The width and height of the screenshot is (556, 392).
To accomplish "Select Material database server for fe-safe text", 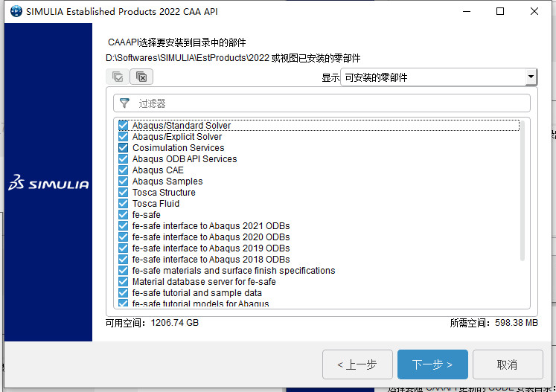I will tap(204, 282).
